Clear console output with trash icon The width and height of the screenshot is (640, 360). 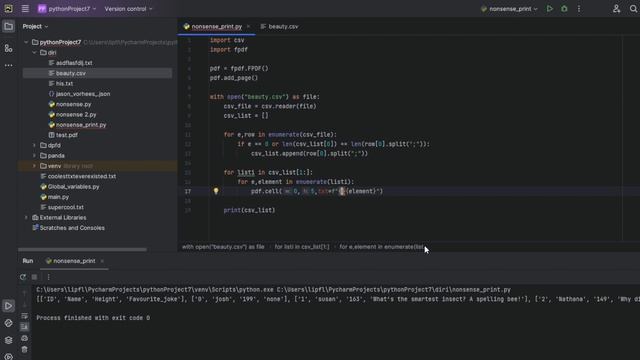tap(24, 349)
